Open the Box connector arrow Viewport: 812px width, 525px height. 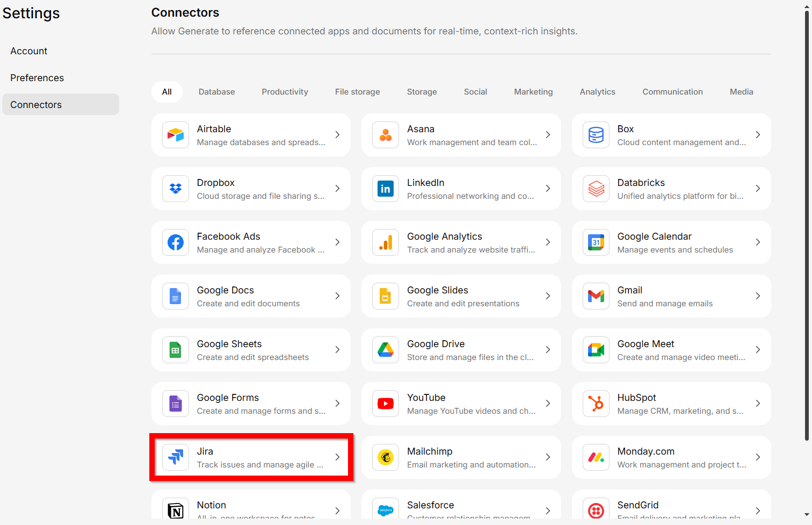(758, 135)
